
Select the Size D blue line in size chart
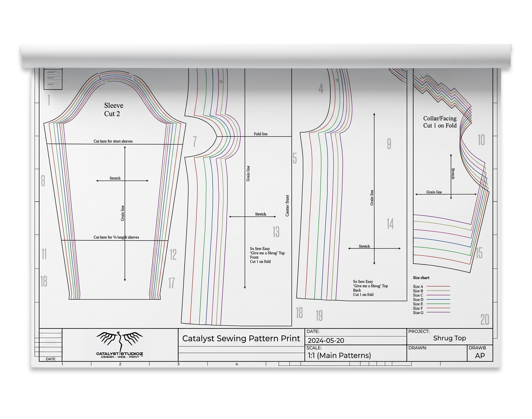[438, 299]
